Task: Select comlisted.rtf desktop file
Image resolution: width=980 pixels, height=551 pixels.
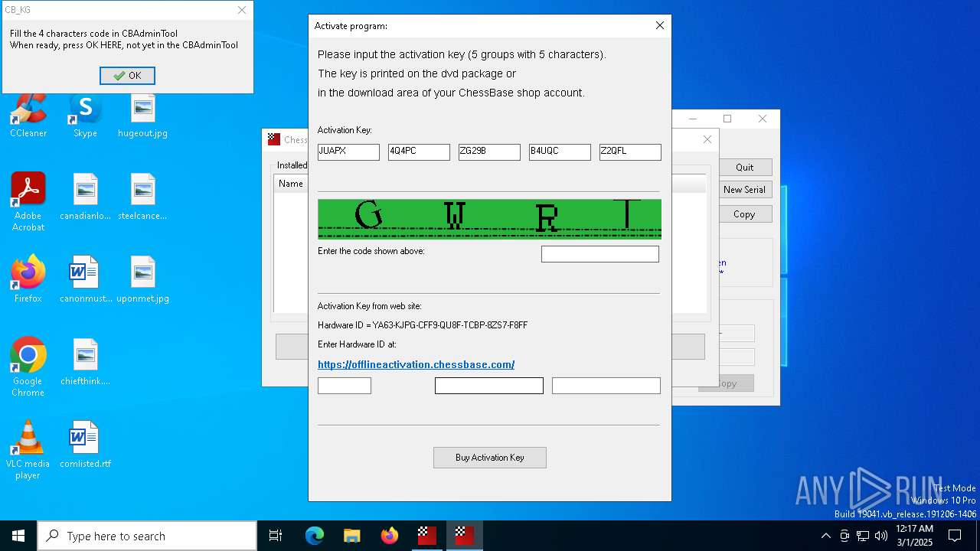Action: 85,445
